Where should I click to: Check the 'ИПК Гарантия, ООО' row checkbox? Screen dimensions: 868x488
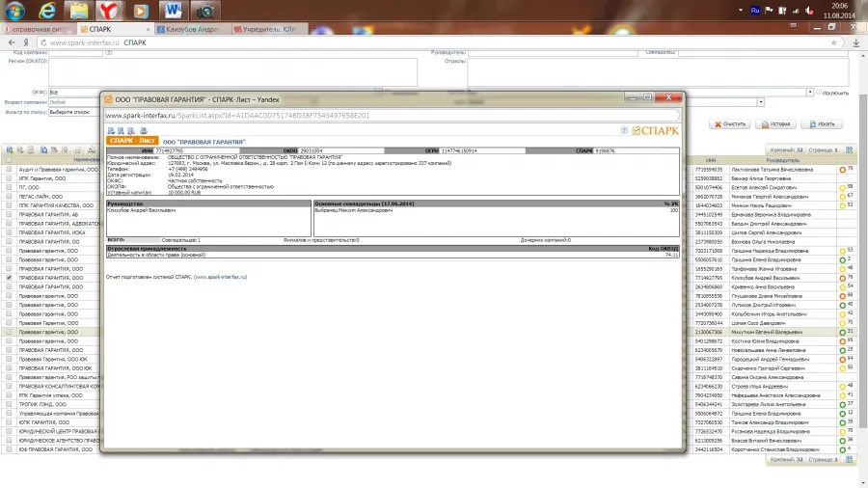[x=9, y=178]
